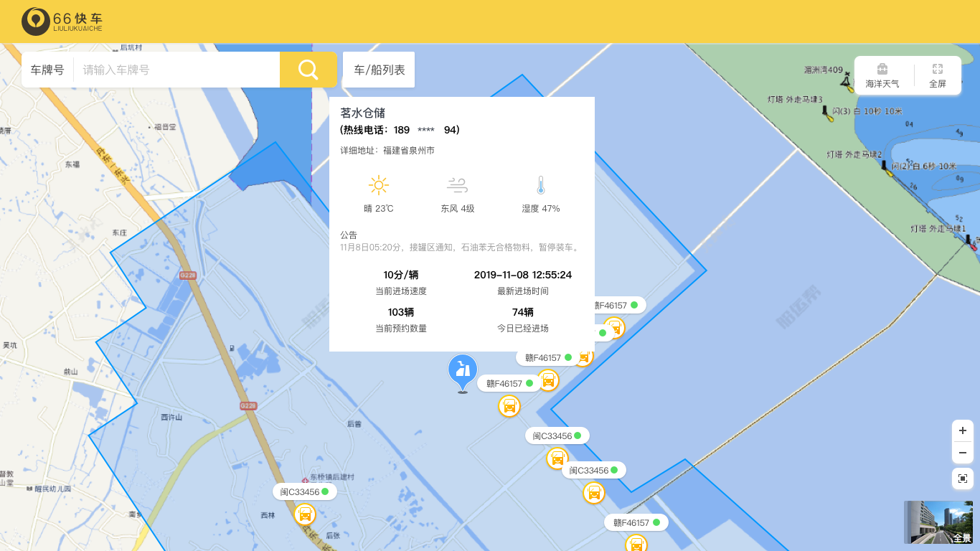Click the 车牌号 search type selector

click(x=47, y=70)
